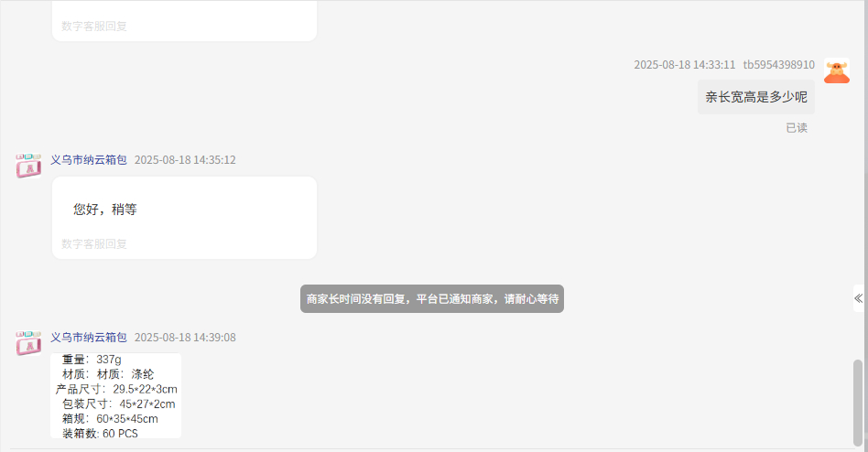Click the gray notice 商家长时间没有回复
Image resolution: width=868 pixels, height=452 pixels.
click(x=432, y=299)
